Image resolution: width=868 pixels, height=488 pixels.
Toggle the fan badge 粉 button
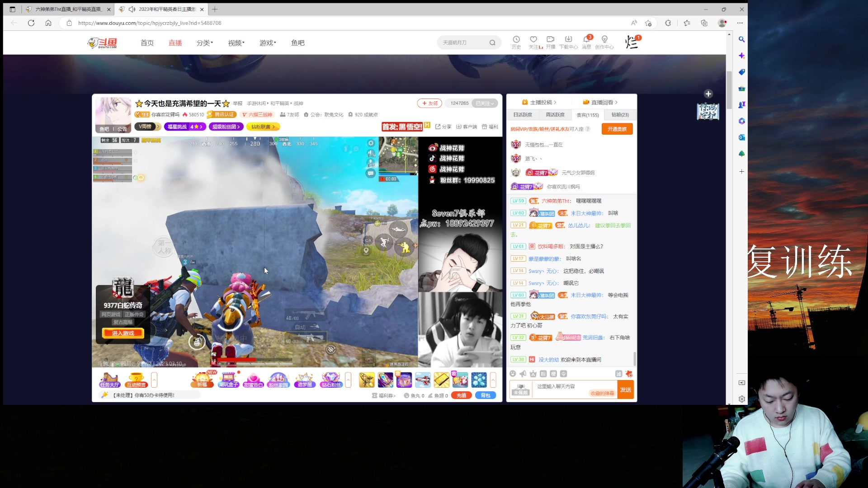coord(543,374)
